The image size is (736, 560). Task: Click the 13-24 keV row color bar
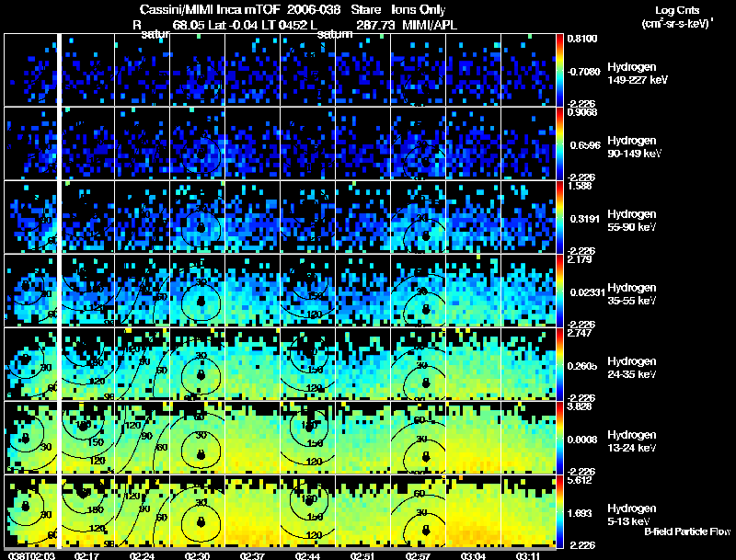(x=559, y=438)
